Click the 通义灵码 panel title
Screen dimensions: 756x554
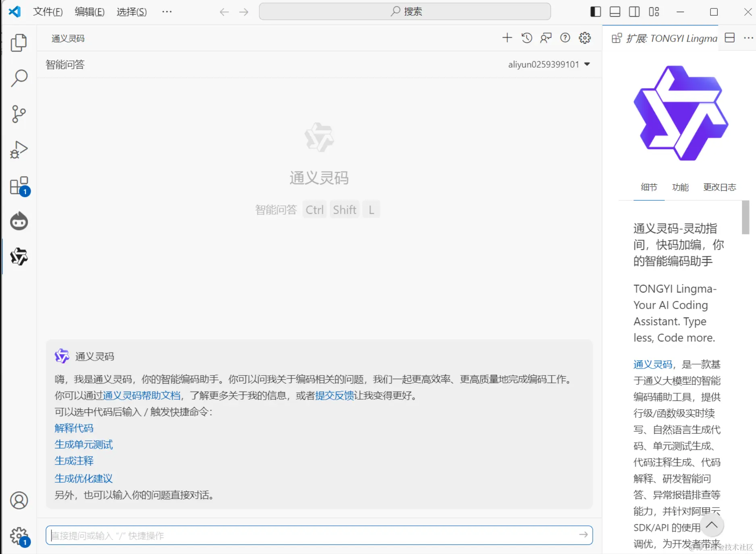pos(68,38)
